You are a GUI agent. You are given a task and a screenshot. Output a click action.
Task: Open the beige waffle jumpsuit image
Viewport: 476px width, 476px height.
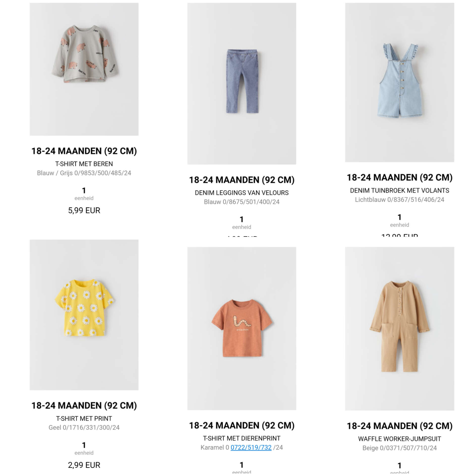pyautogui.click(x=399, y=328)
